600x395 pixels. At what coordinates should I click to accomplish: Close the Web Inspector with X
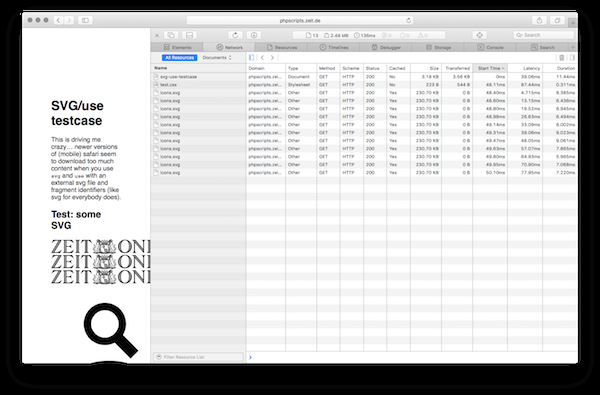157,35
